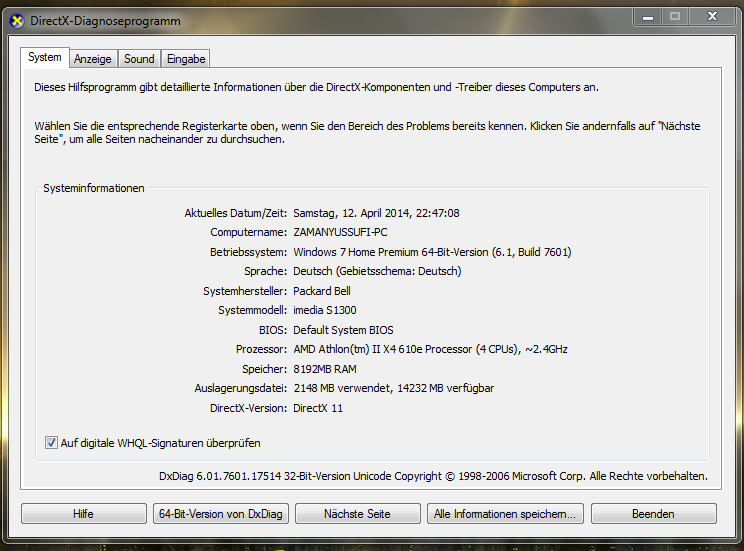
Task: Click the Speicher label
Action: coord(265,369)
